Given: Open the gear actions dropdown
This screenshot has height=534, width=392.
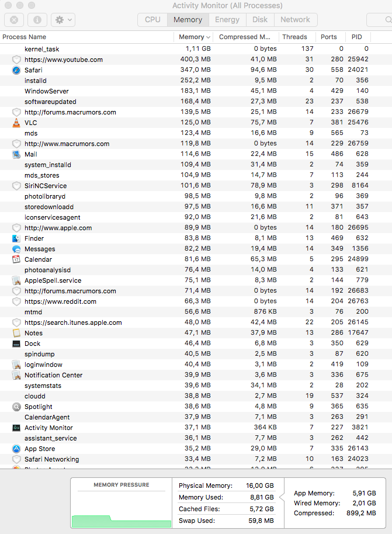Looking at the screenshot, I should [x=63, y=20].
